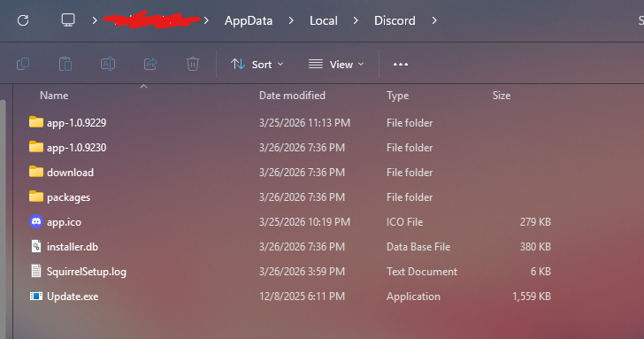Click the Text Document type cell

(x=422, y=272)
